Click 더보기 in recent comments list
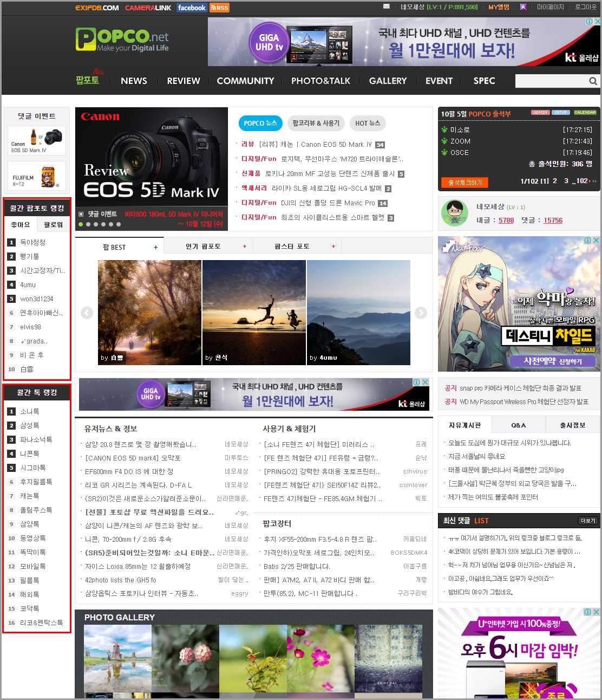This screenshot has width=602, height=700. 588,521
